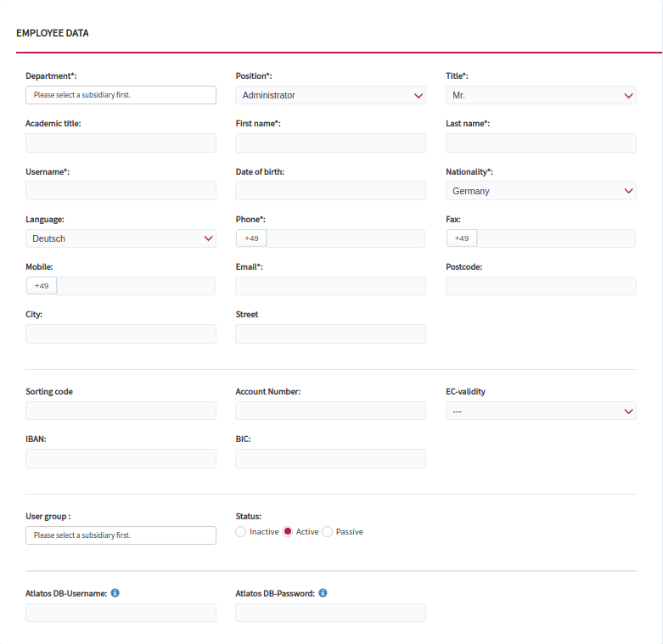Open the Language dropdown showing Deutsch
This screenshot has height=644, width=663.
pyautogui.click(x=121, y=238)
